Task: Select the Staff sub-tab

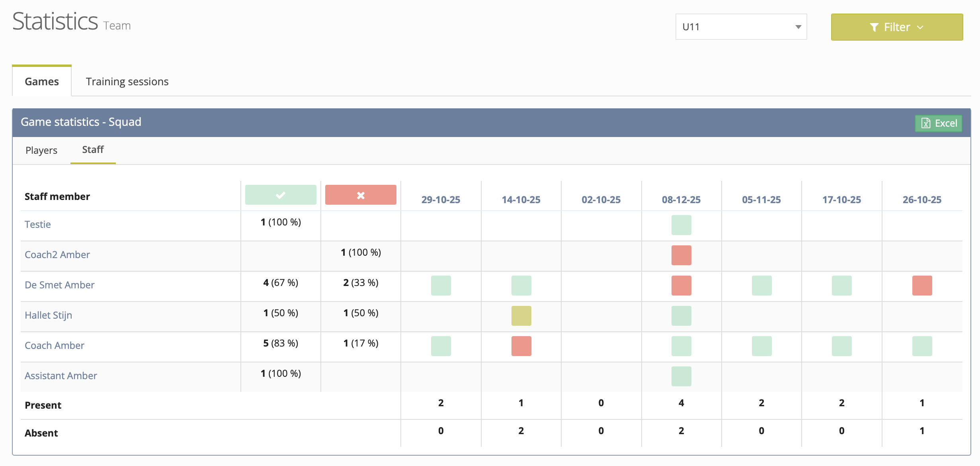Action: pos(93,150)
